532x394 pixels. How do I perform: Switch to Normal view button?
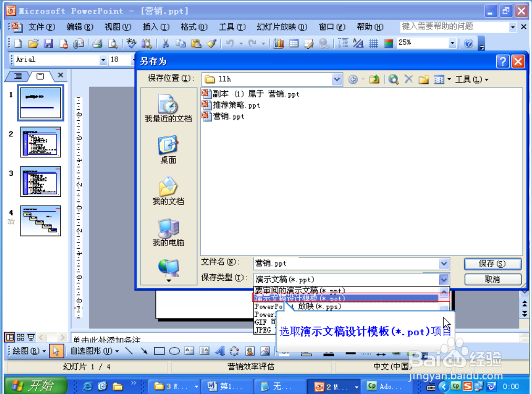tap(10, 337)
